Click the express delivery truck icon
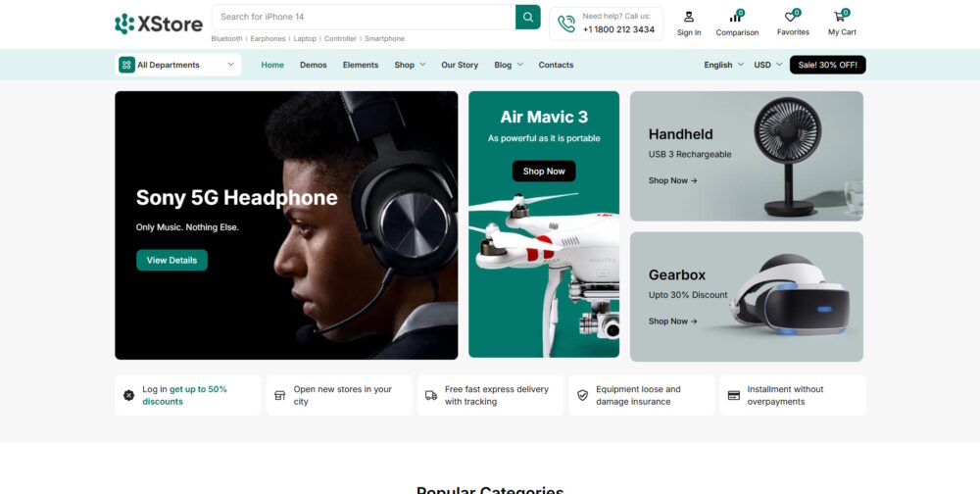Viewport: 980px width, 494px height. click(431, 395)
